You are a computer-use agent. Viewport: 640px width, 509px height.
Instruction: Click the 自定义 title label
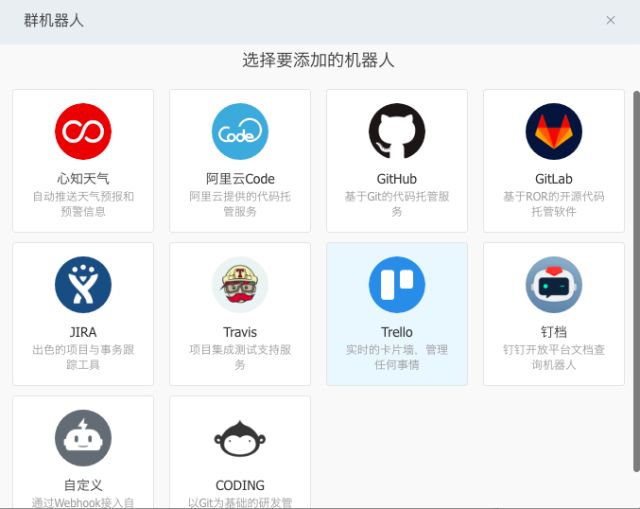coord(83,485)
